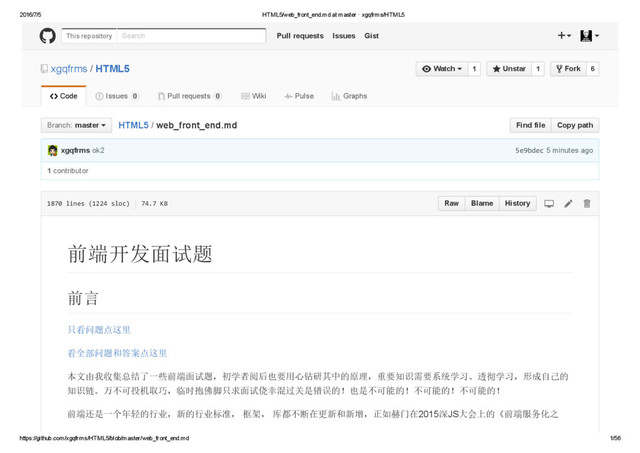Unstar this repository
Image resolution: width=640 pixels, height=453 pixels.
[x=509, y=69]
